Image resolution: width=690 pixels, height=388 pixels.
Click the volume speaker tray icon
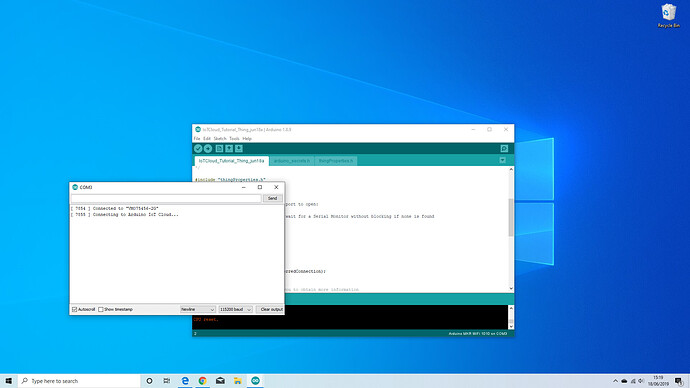click(x=641, y=381)
